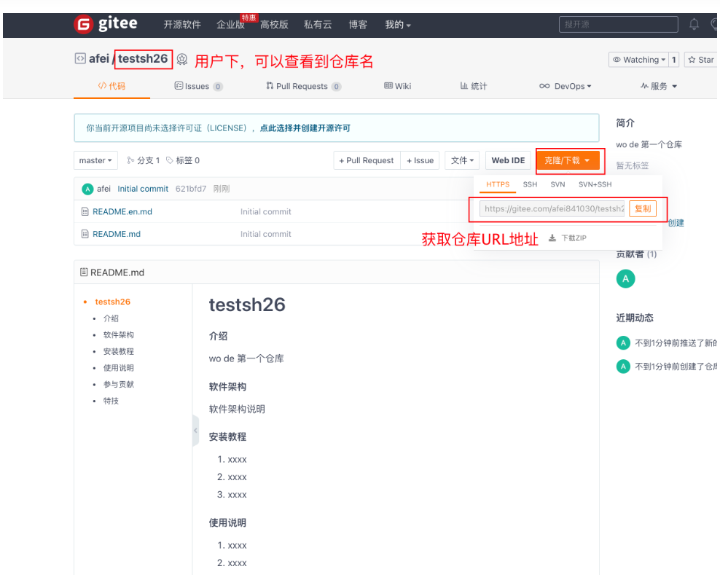The height and width of the screenshot is (588, 720).
Task: Open commit hash 621bfd7
Action: click(190, 189)
